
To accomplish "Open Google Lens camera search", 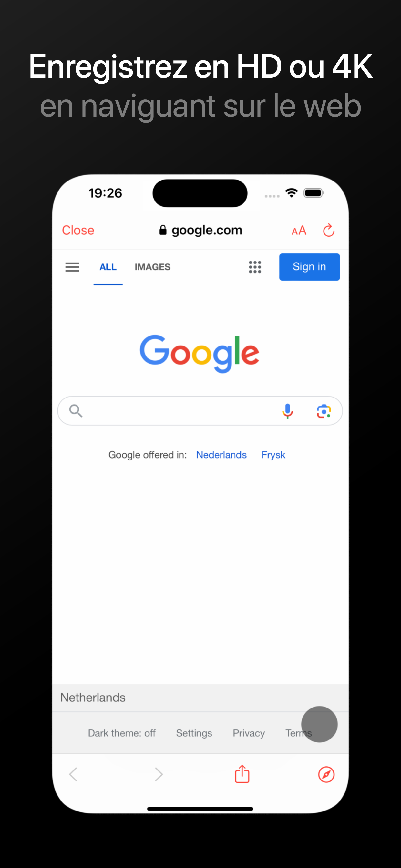I will (324, 411).
